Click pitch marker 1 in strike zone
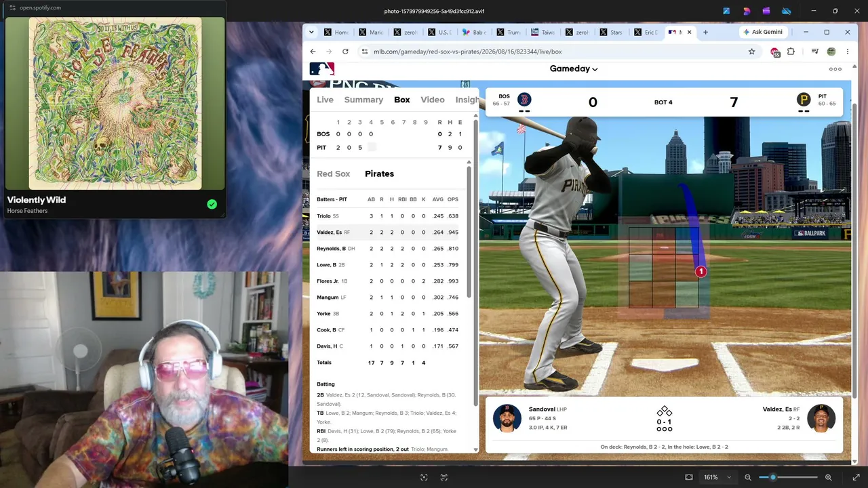 pyautogui.click(x=701, y=272)
